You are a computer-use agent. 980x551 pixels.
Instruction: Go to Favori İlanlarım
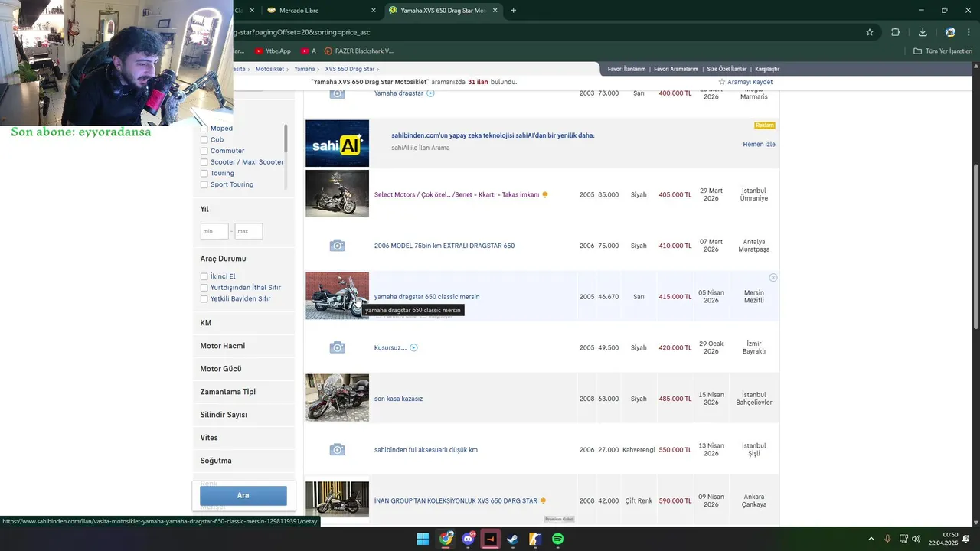(x=626, y=69)
